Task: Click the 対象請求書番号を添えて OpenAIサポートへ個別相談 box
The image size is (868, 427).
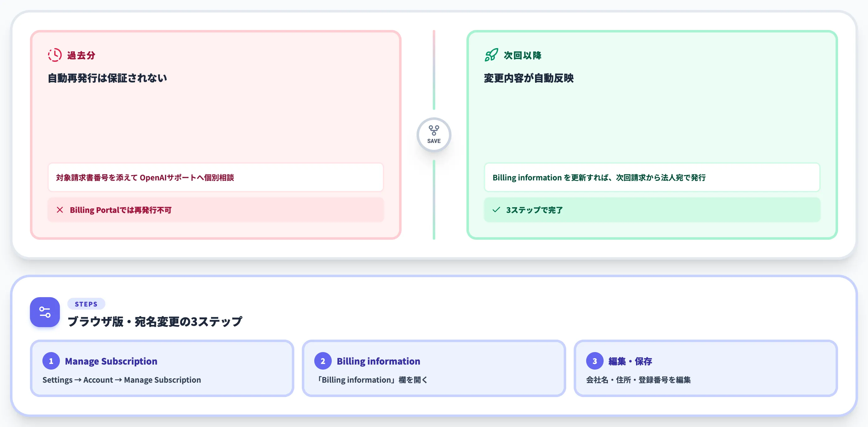Action: pos(216,177)
